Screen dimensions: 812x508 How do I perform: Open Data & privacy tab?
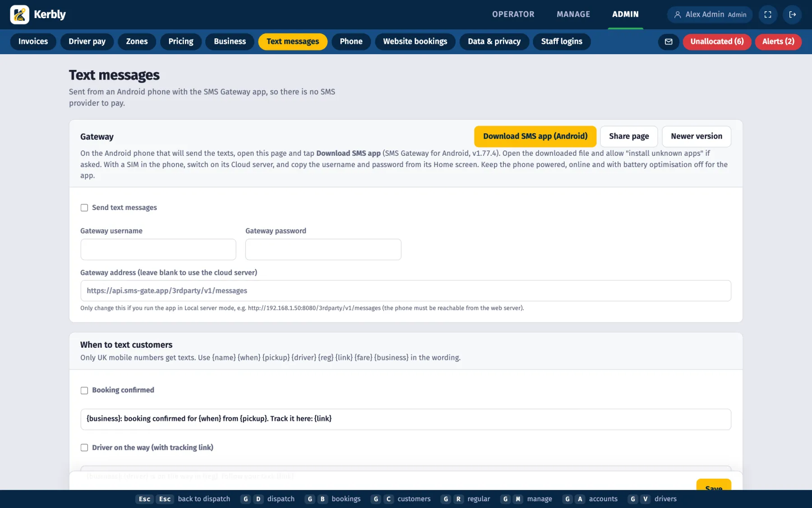(x=494, y=42)
